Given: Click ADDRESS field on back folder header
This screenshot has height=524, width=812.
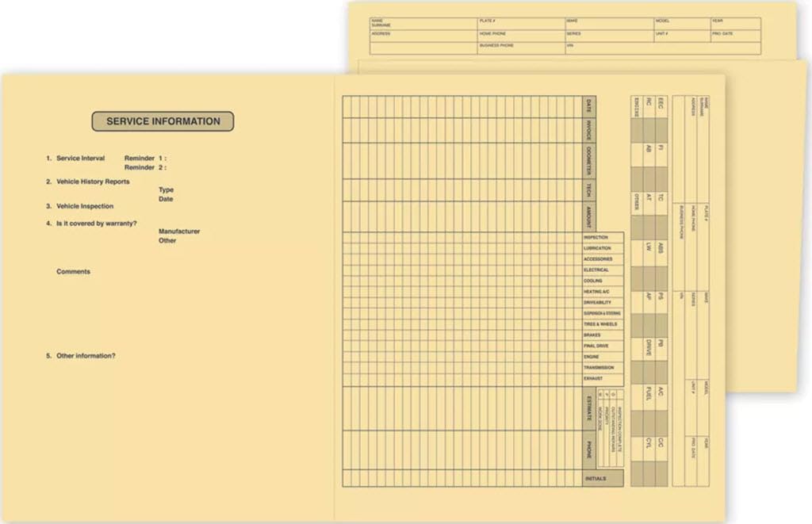Looking at the screenshot, I should [423, 36].
